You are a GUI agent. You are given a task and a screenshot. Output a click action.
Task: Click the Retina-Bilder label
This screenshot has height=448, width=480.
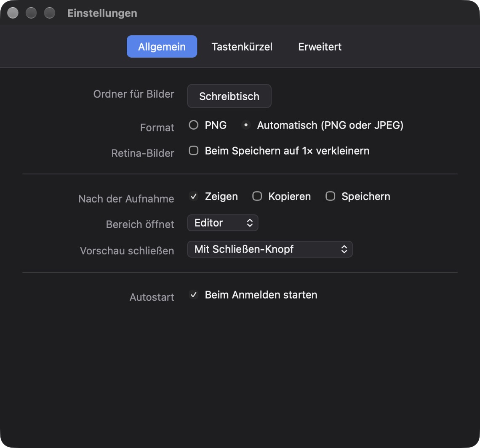143,153
